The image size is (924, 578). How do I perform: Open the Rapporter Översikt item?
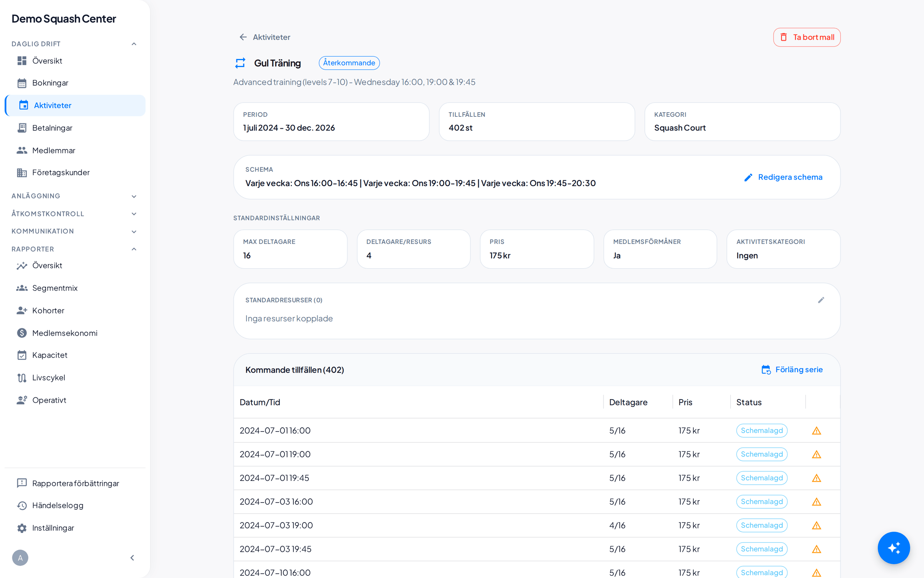(75, 265)
